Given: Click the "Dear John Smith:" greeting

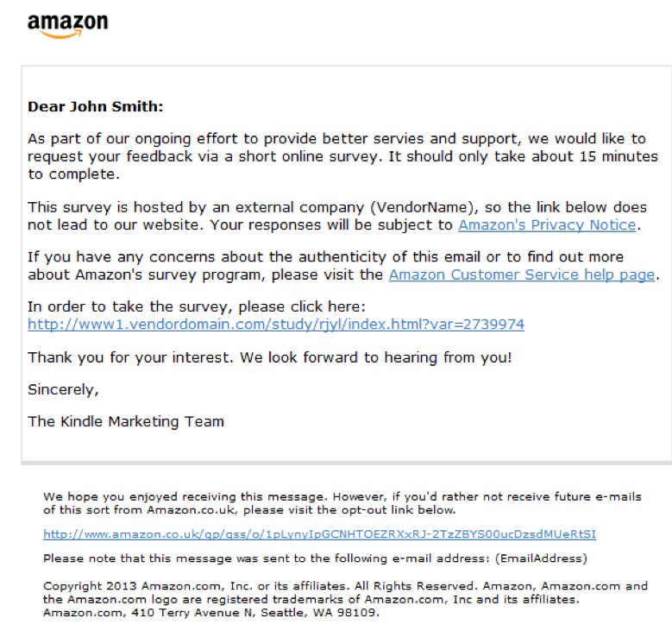Looking at the screenshot, I should click(95, 107).
